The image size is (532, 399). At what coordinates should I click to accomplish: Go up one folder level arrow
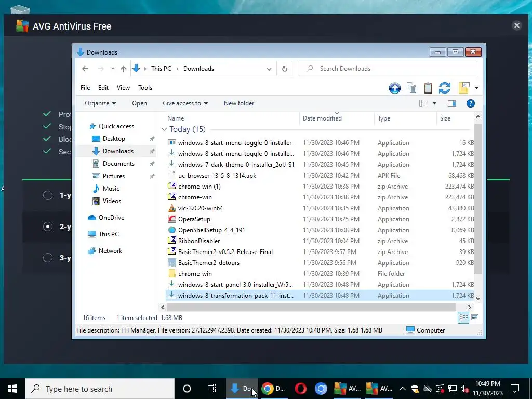point(124,69)
